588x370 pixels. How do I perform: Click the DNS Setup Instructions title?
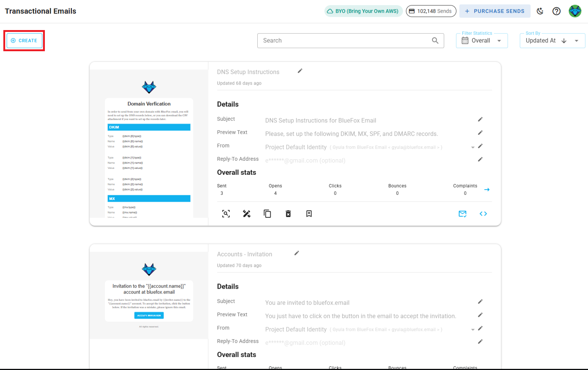click(x=248, y=72)
